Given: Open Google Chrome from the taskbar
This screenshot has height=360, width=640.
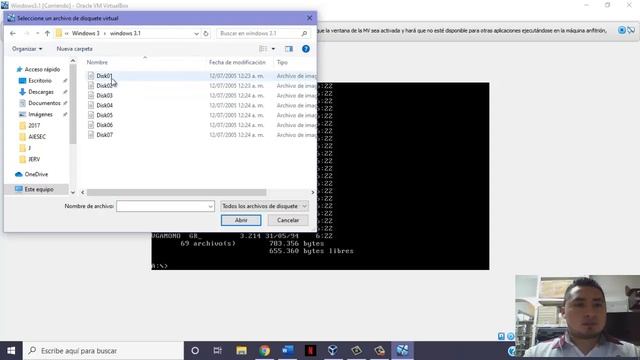Looking at the screenshot, I should point(264,351).
